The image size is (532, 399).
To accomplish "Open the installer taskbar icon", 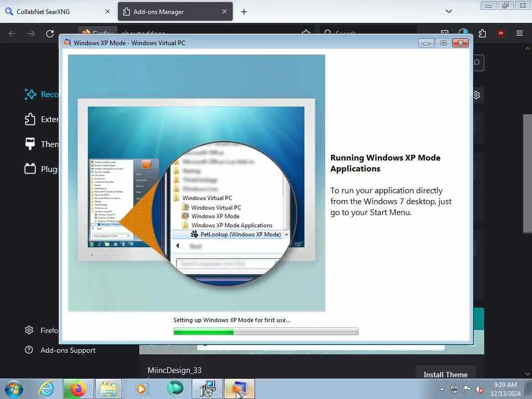I will click(x=207, y=389).
